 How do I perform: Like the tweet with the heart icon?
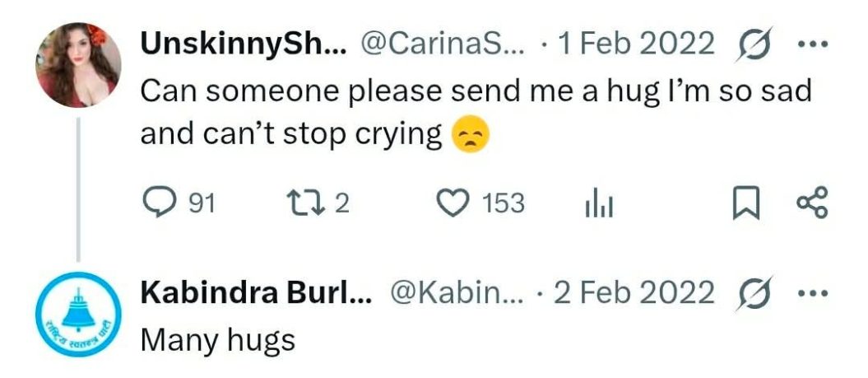[451, 203]
